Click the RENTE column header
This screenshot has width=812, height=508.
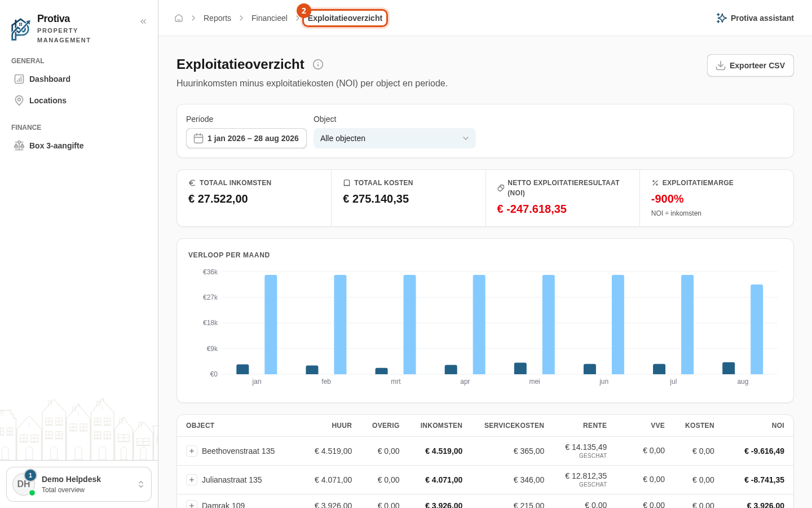595,426
